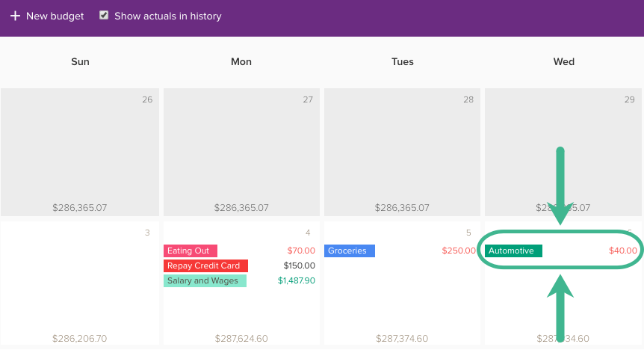Open the circled Automotive budget entry

coord(513,251)
